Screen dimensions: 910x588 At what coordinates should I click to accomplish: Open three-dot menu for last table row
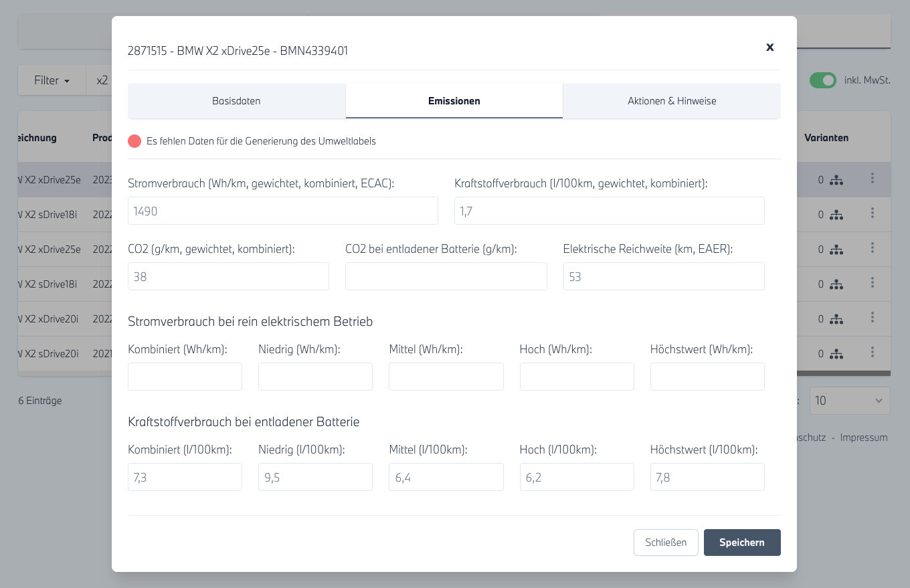click(872, 353)
